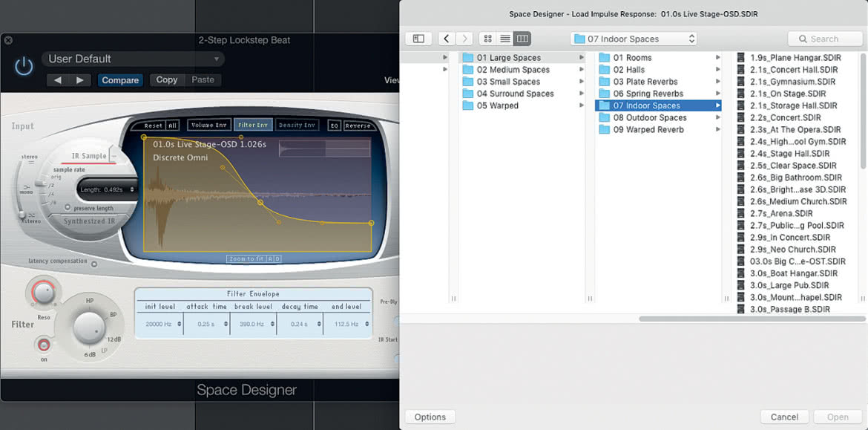Click the 05 Warped folder icon
Image resolution: width=868 pixels, height=430 pixels.
(468, 106)
